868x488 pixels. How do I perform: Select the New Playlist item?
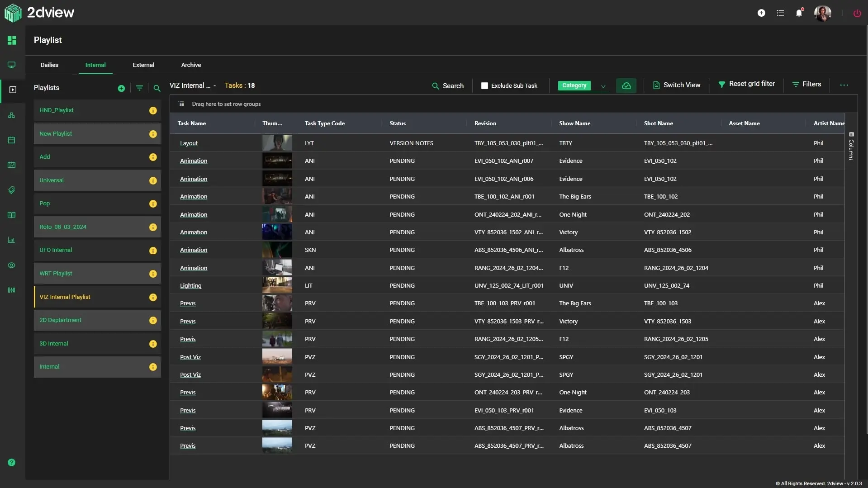[x=97, y=134]
